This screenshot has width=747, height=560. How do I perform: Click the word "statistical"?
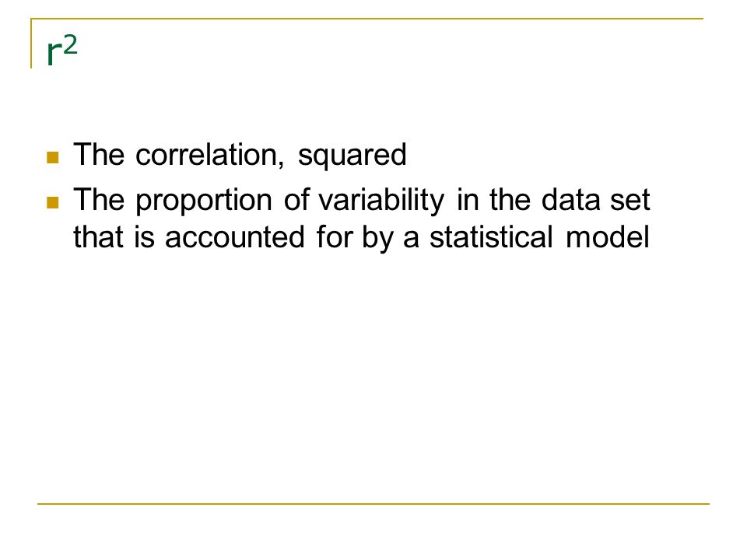coord(491,236)
